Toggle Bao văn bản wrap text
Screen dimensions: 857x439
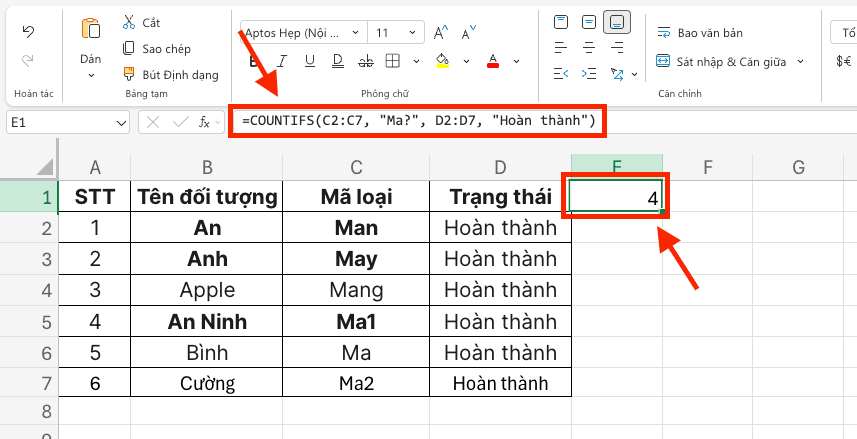coord(700,33)
